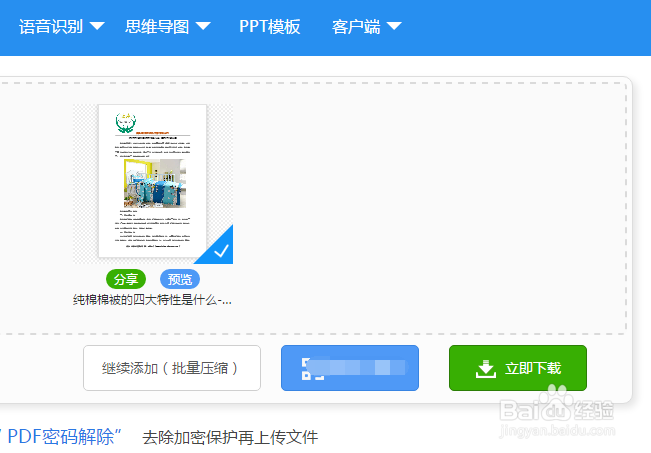651x453 pixels.
Task: Open the PPT模板 menu item
Action: 269,27
